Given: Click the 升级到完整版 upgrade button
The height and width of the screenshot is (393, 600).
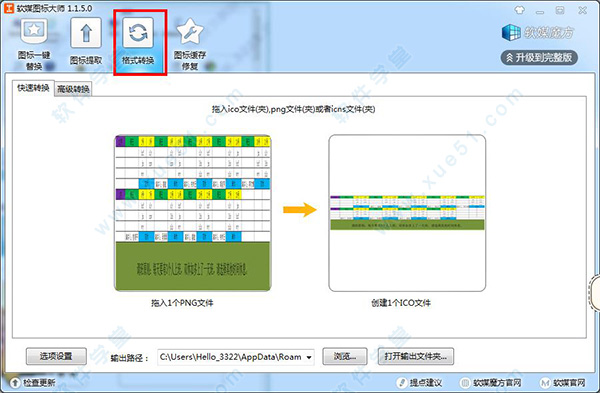Looking at the screenshot, I should point(539,58).
